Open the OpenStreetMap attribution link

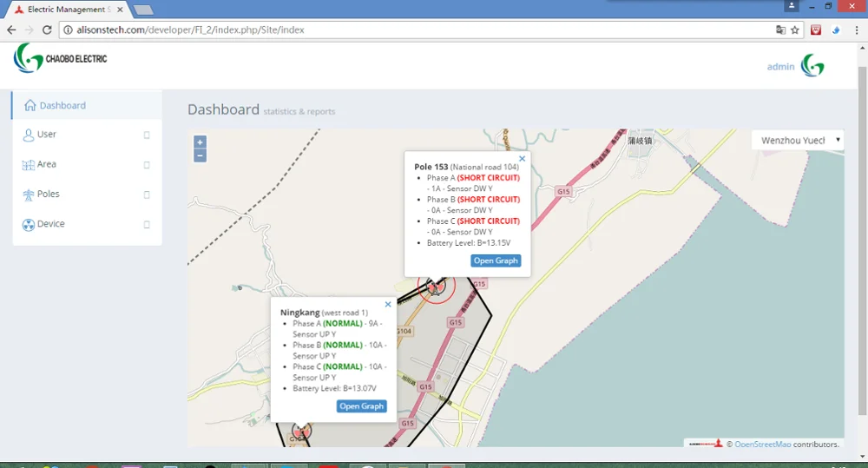pos(762,445)
